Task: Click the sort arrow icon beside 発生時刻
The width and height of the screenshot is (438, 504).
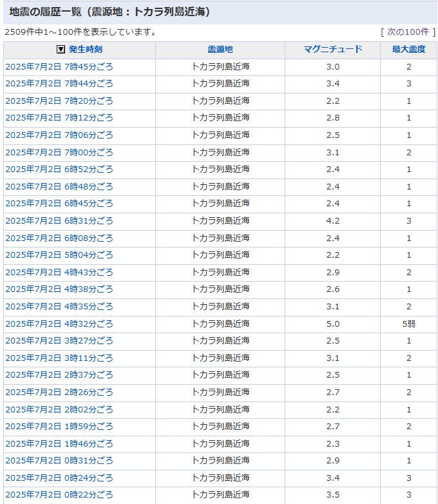Action: 61,50
